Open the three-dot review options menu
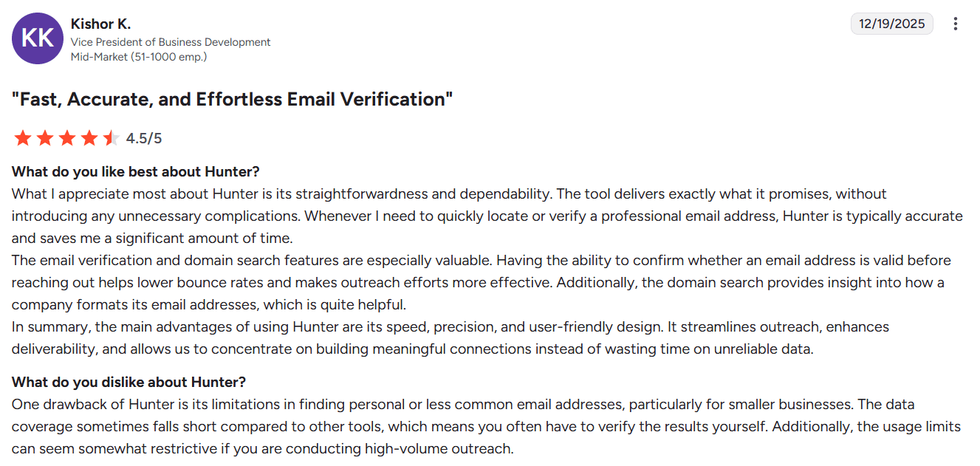980x466 pixels. coord(955,24)
